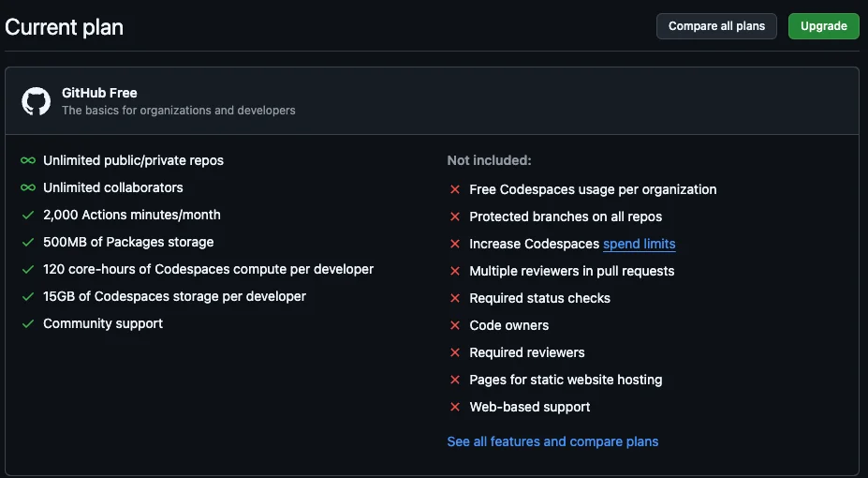
Task: Click the checkmark beside 15GB of Codespaces storage
Action: click(28, 297)
